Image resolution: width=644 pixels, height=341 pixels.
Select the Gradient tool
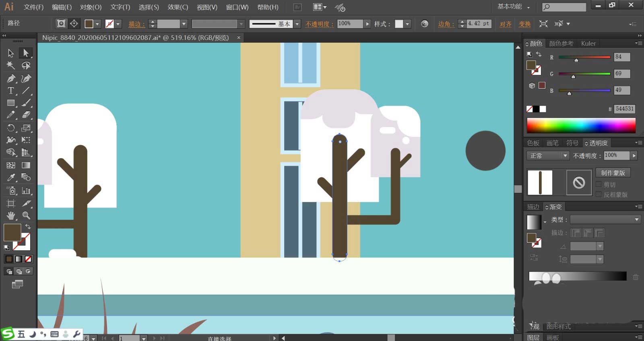click(26, 165)
